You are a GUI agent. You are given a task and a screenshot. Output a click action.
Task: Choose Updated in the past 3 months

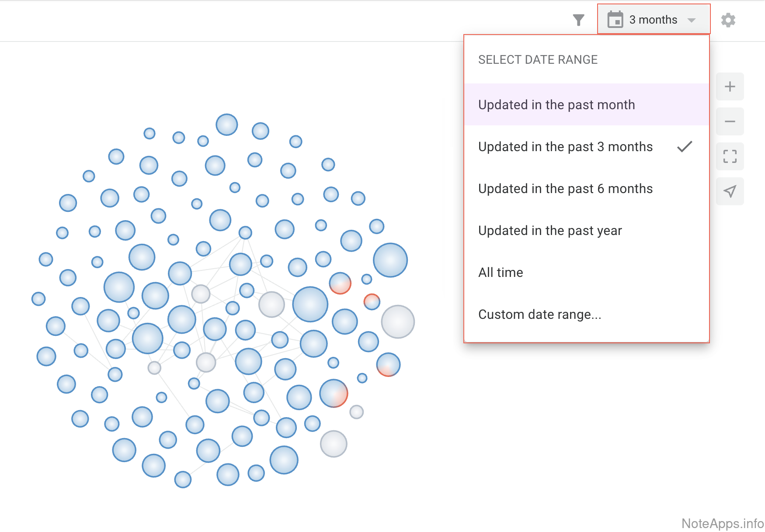point(565,147)
